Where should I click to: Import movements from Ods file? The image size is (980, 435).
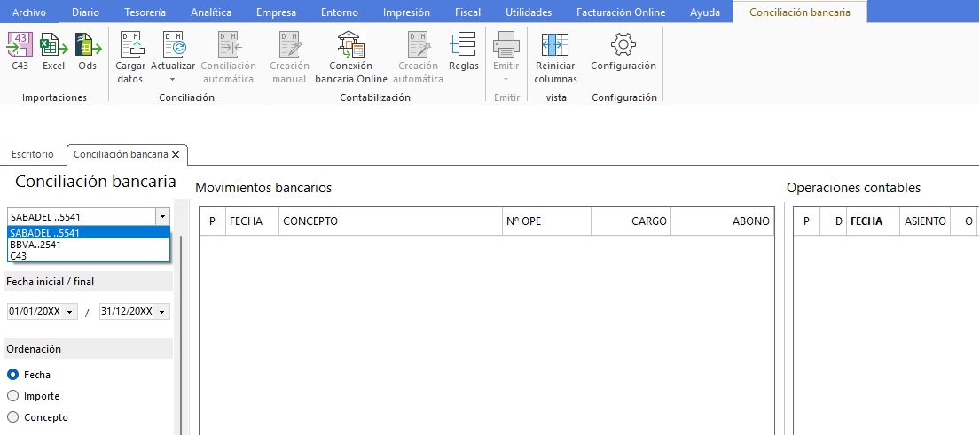pyautogui.click(x=88, y=50)
